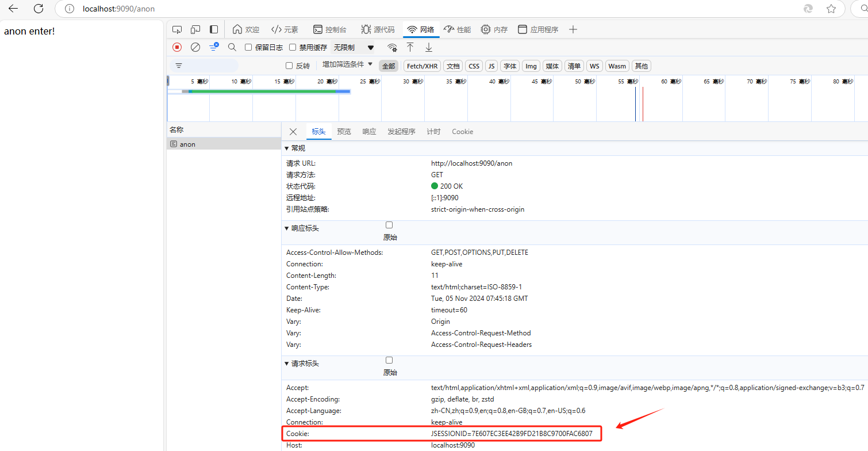Click the request URL http://localhost:9090/anon value
This screenshot has width=868, height=451.
(x=471, y=163)
